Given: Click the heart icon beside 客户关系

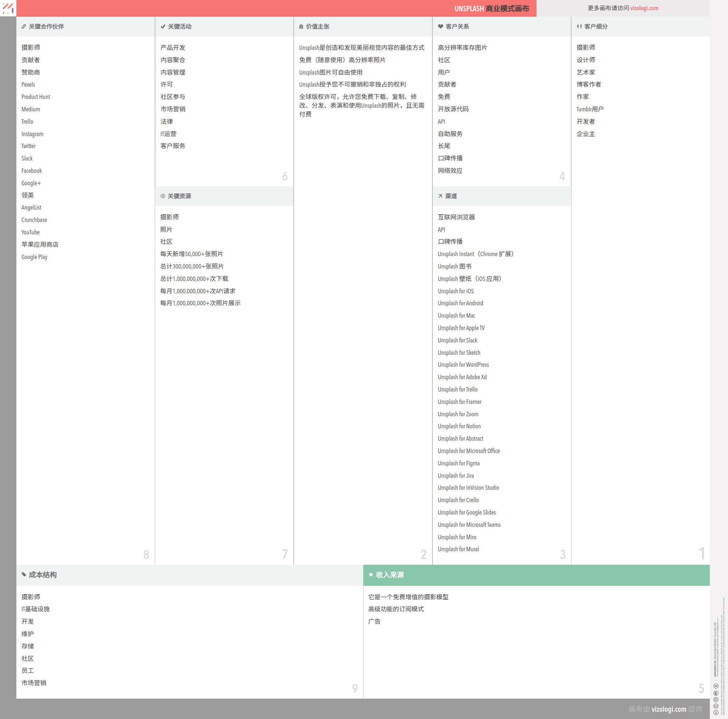Looking at the screenshot, I should (440, 27).
